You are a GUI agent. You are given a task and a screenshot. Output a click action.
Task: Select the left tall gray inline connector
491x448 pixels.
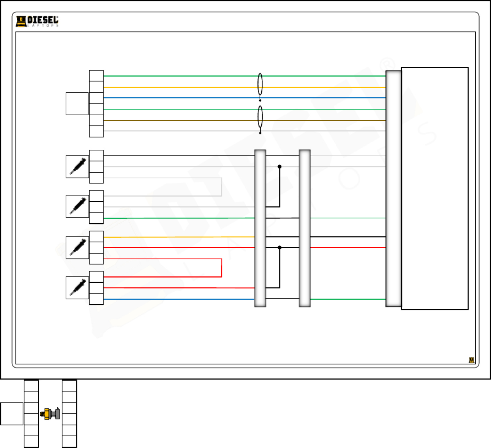coord(260,228)
